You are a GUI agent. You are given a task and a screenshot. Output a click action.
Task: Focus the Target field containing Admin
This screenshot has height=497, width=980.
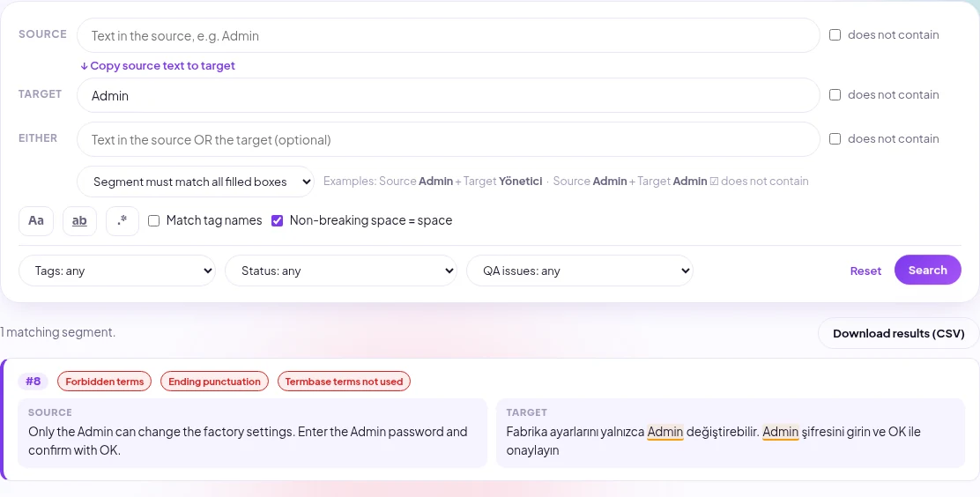[448, 96]
